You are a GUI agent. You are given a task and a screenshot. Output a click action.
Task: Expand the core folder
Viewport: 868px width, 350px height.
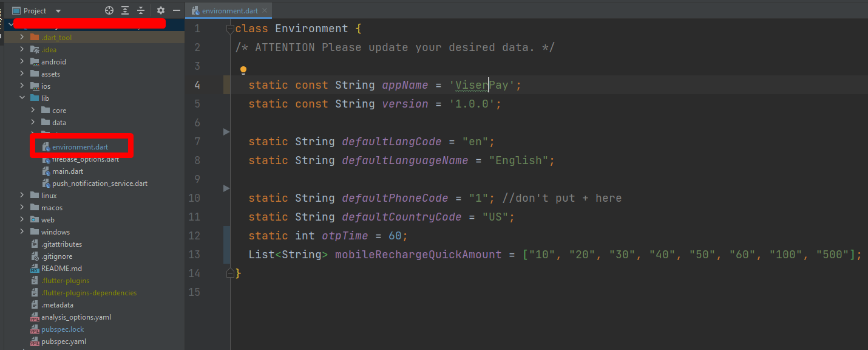click(x=33, y=110)
